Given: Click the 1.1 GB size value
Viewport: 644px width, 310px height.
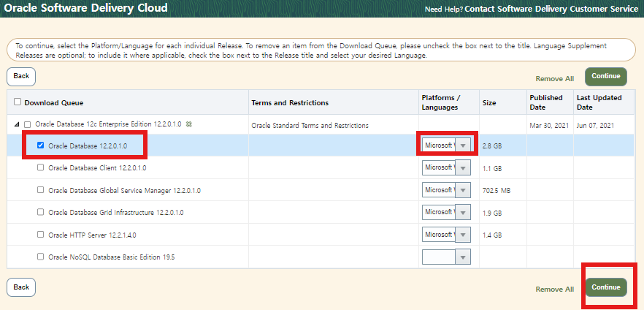Looking at the screenshot, I should [x=492, y=169].
